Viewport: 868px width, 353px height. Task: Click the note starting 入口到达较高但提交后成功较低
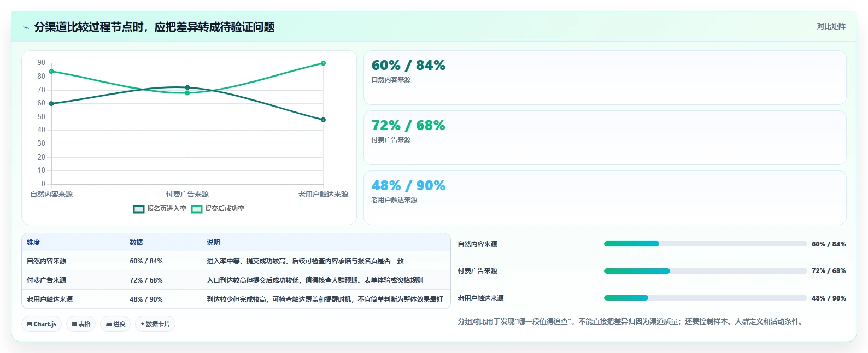pos(315,280)
